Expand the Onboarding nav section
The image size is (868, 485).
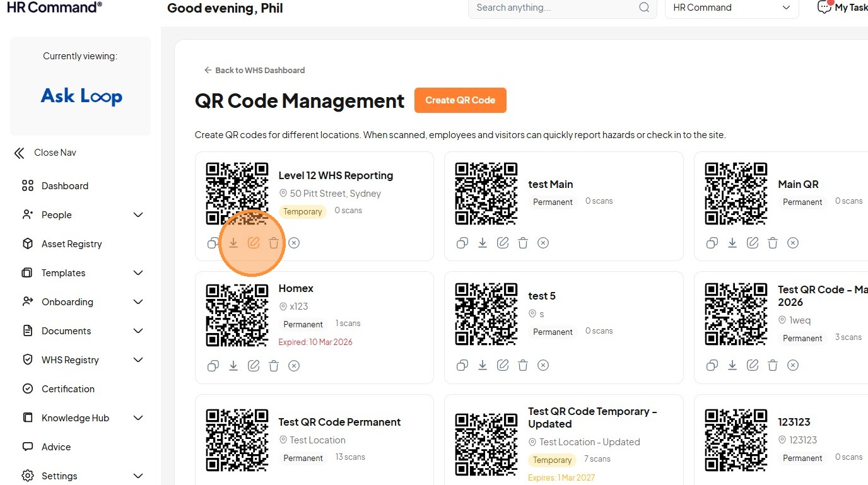pos(138,302)
